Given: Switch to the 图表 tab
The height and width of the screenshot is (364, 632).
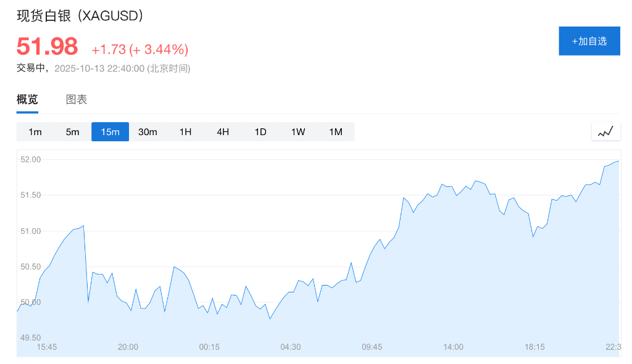Looking at the screenshot, I should [76, 99].
